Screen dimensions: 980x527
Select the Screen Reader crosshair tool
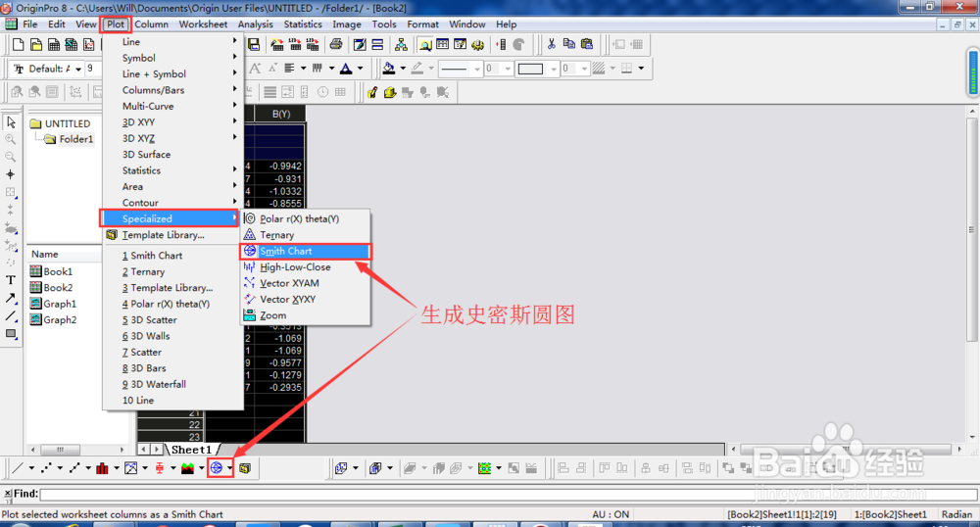(x=11, y=174)
